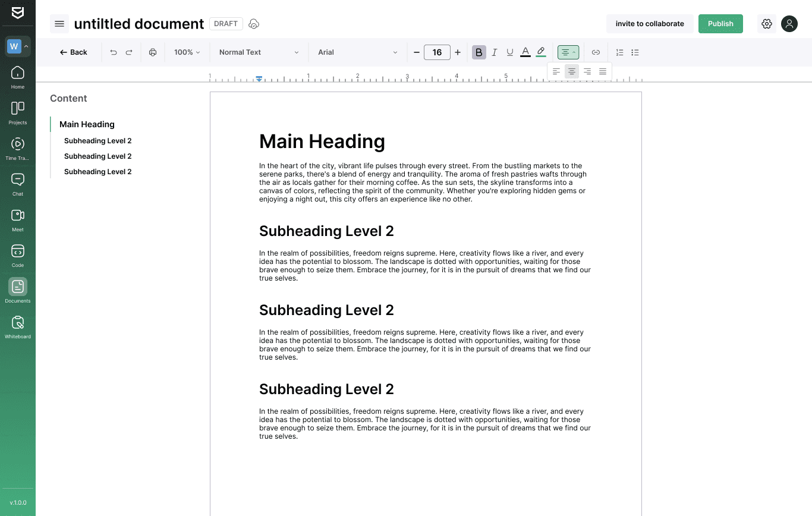Viewport: 812px width, 516px height.
Task: Toggle bold formatting
Action: (x=479, y=52)
